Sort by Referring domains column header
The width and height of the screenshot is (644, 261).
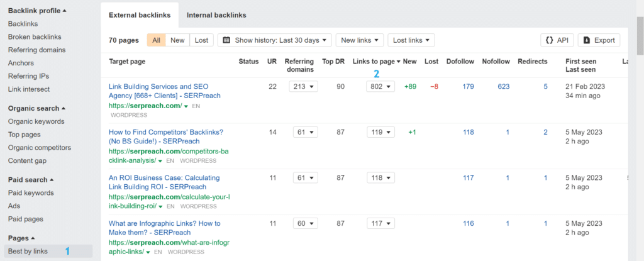299,65
